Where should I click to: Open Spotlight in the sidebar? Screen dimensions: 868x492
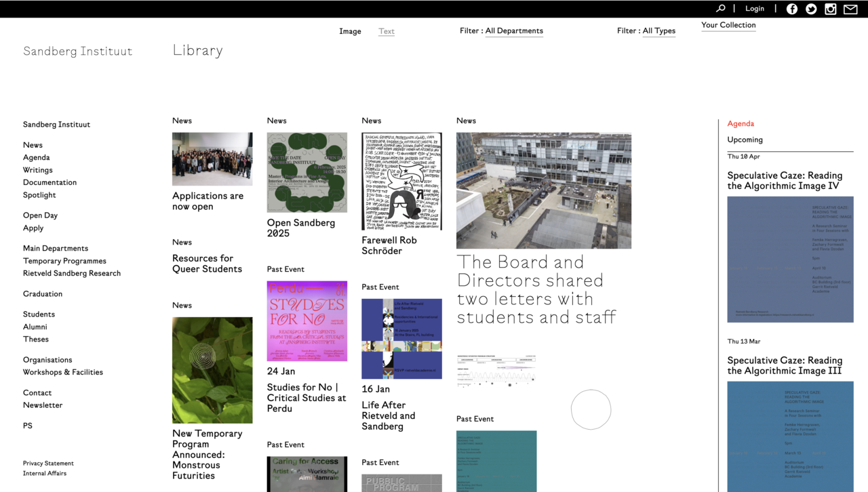click(x=39, y=195)
